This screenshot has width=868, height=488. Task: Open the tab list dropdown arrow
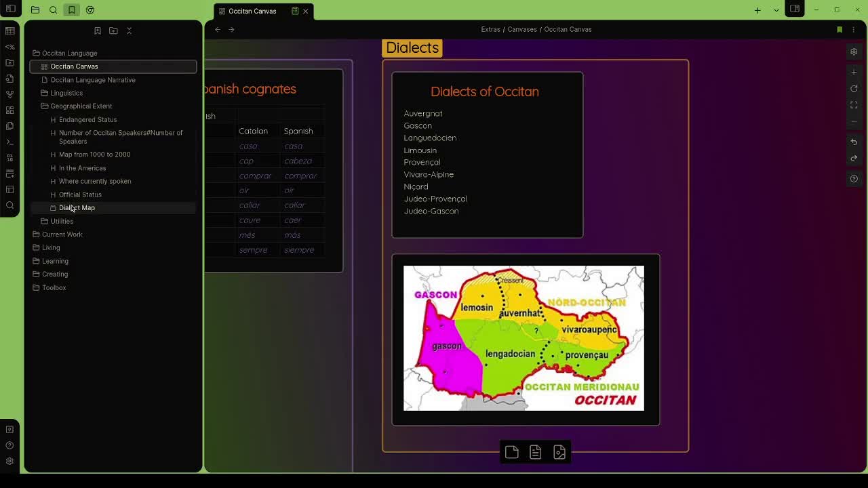(x=776, y=10)
